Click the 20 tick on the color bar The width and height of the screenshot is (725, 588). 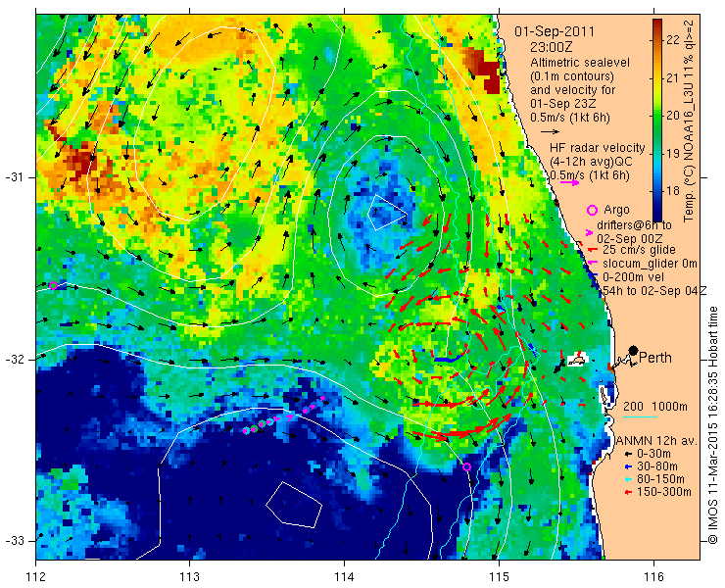(673, 116)
